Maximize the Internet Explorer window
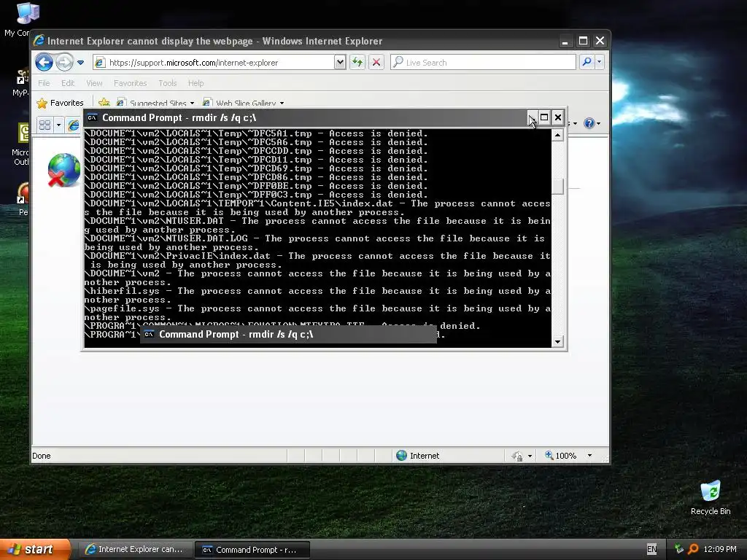 [x=583, y=41]
